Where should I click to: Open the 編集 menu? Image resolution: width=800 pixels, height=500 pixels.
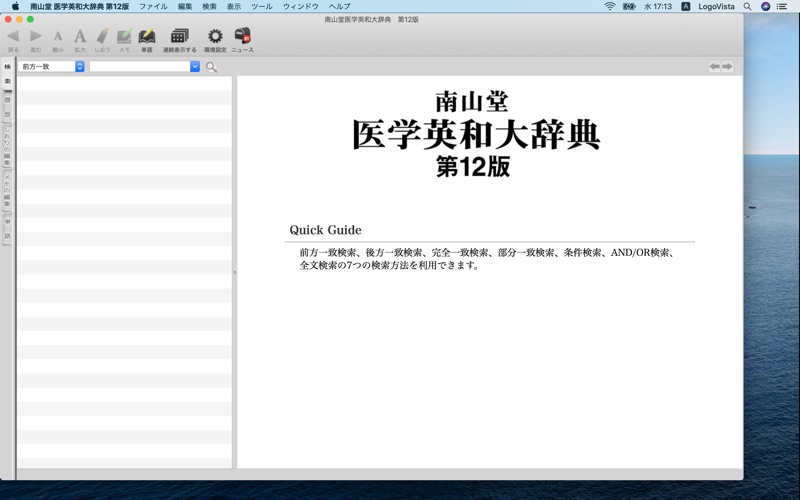[185, 7]
